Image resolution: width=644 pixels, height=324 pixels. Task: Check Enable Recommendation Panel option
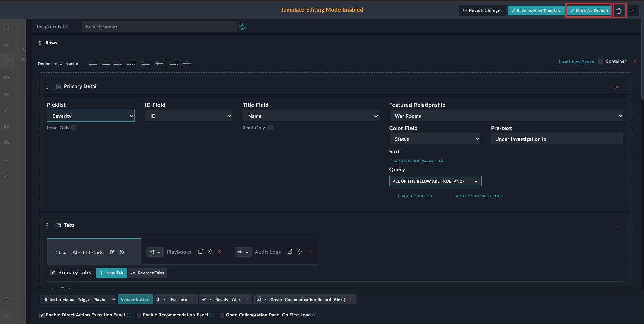(139, 315)
